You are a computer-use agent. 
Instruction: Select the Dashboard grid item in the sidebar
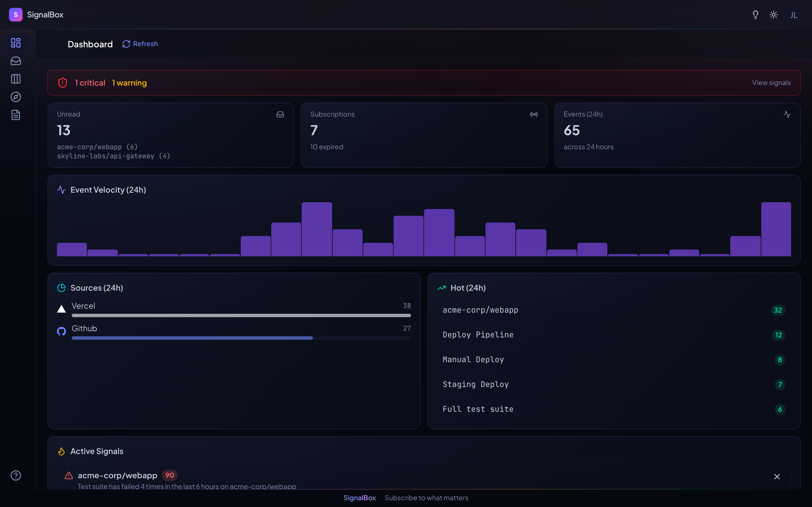(x=16, y=43)
